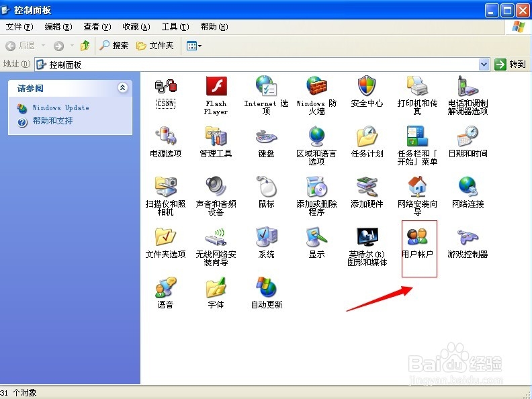Collapse the 请参阅 panel

[122, 88]
